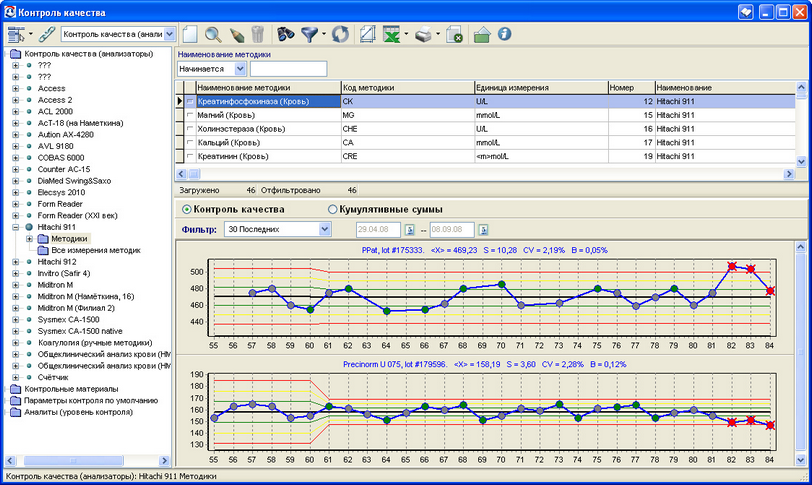
Task: Click calendar button next to 08.09.08 date
Action: (483, 229)
